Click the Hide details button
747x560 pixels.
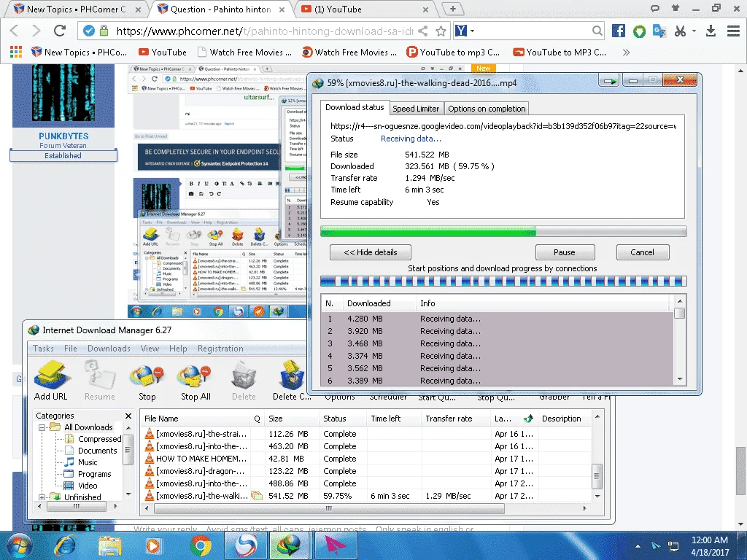click(370, 252)
